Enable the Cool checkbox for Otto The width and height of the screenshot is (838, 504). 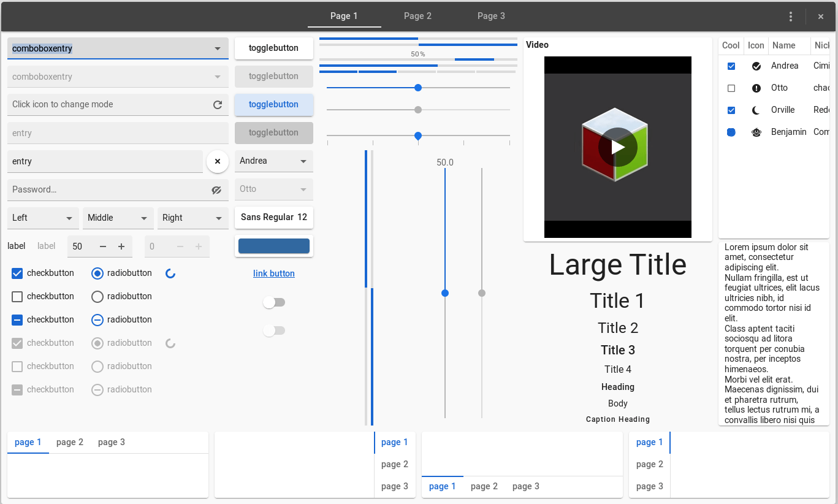[731, 88]
